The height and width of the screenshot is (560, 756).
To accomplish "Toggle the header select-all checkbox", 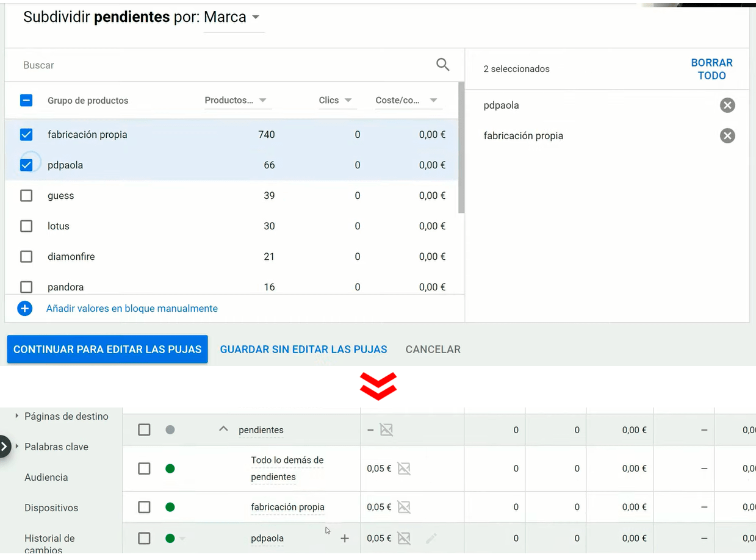I will pyautogui.click(x=26, y=101).
